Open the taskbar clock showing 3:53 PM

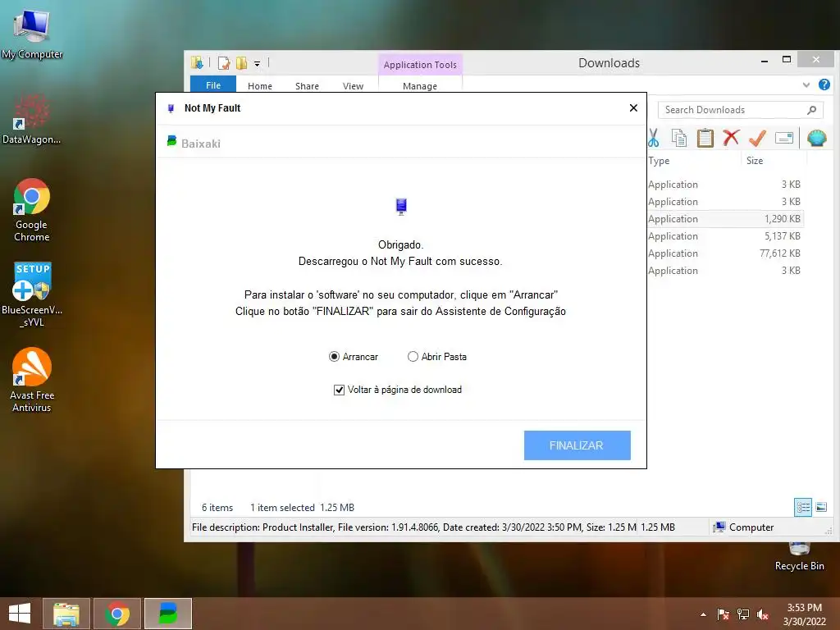point(804,614)
